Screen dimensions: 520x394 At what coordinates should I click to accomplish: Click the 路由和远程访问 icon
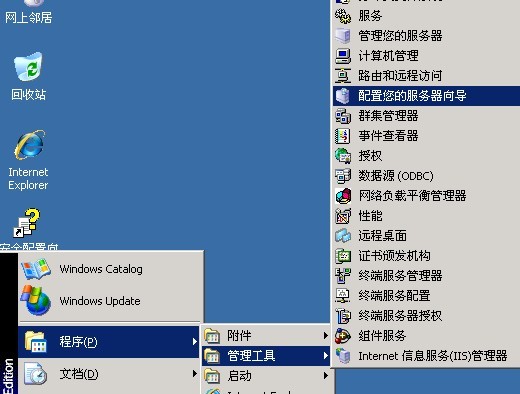click(x=343, y=76)
